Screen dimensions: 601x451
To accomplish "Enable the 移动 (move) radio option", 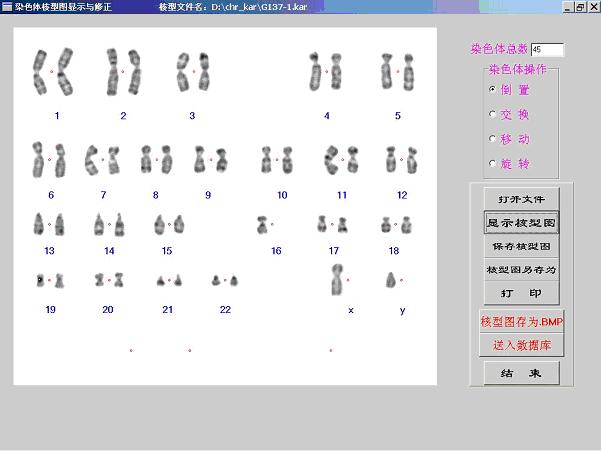I will pos(492,139).
